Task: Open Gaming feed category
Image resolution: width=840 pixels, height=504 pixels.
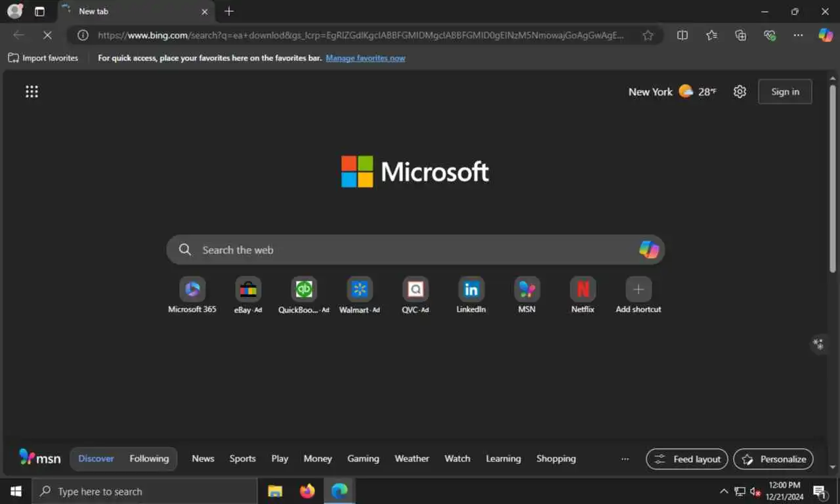Action: [363, 459]
